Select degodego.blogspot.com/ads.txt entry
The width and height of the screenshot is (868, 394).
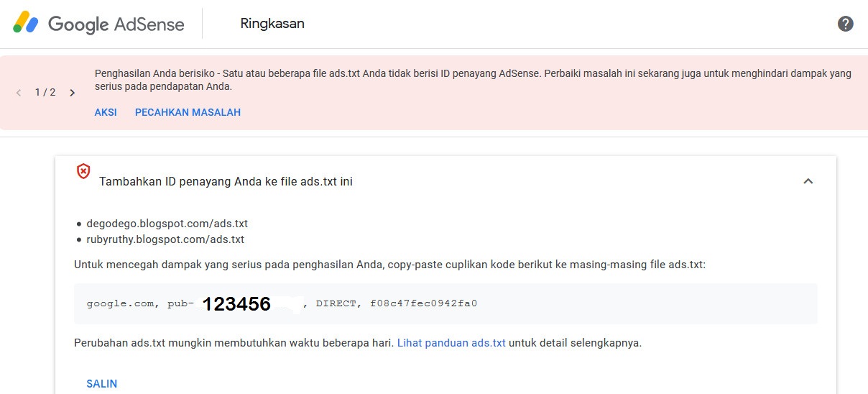tap(167, 224)
